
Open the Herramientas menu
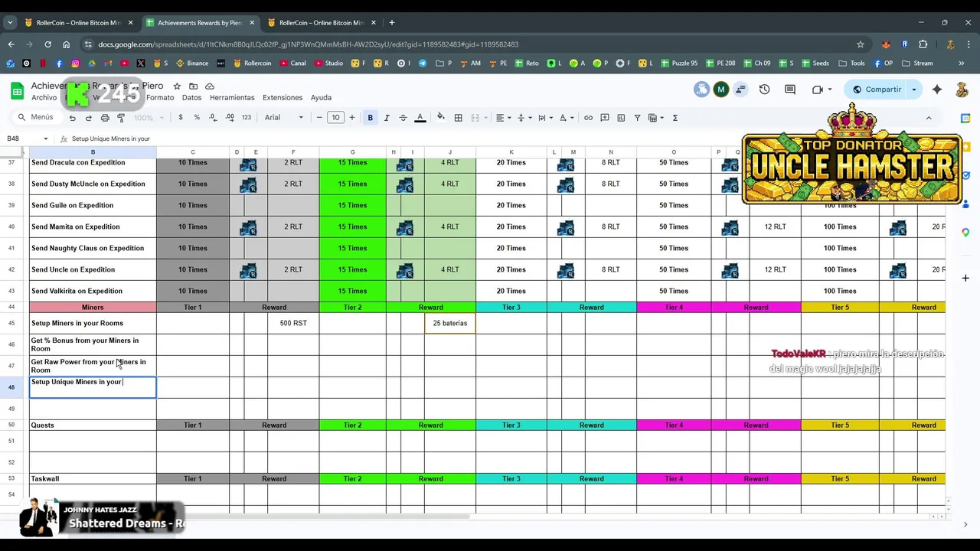[232, 98]
